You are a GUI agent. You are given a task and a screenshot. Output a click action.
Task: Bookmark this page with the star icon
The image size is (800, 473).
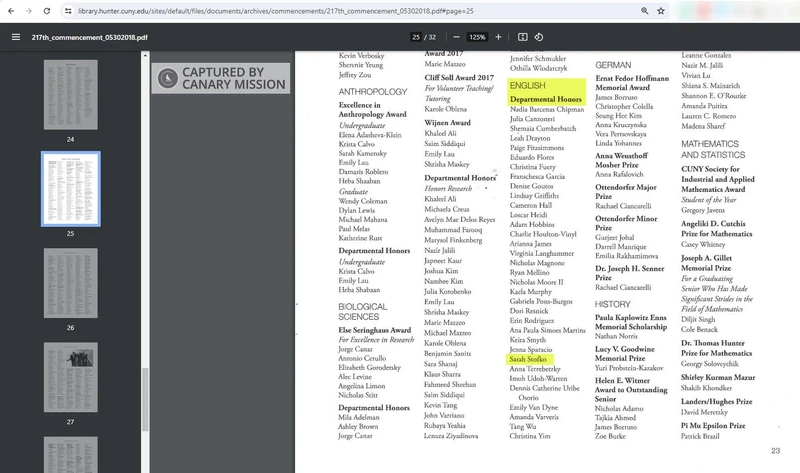(661, 10)
